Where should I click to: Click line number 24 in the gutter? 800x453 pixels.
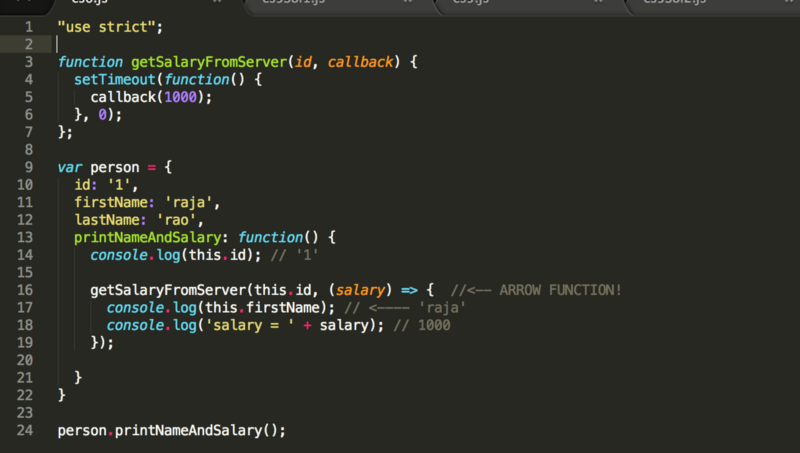[x=25, y=430]
